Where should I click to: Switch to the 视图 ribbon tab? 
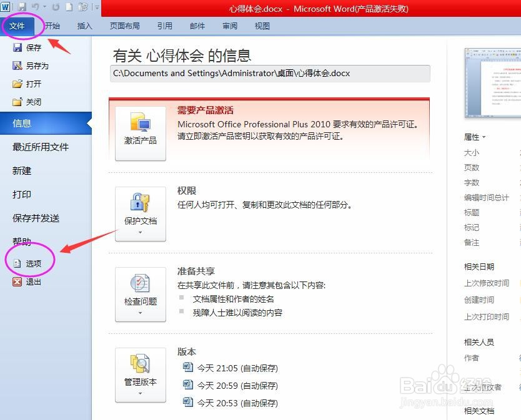click(262, 26)
